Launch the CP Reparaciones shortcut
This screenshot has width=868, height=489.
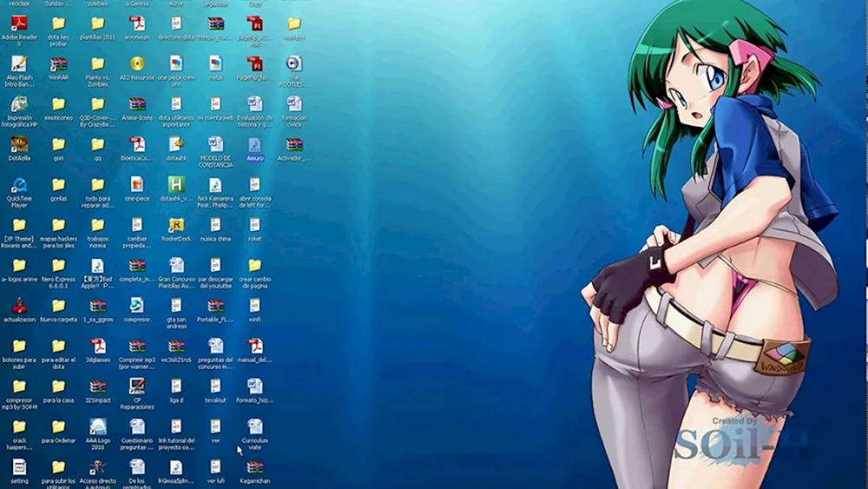(x=137, y=387)
